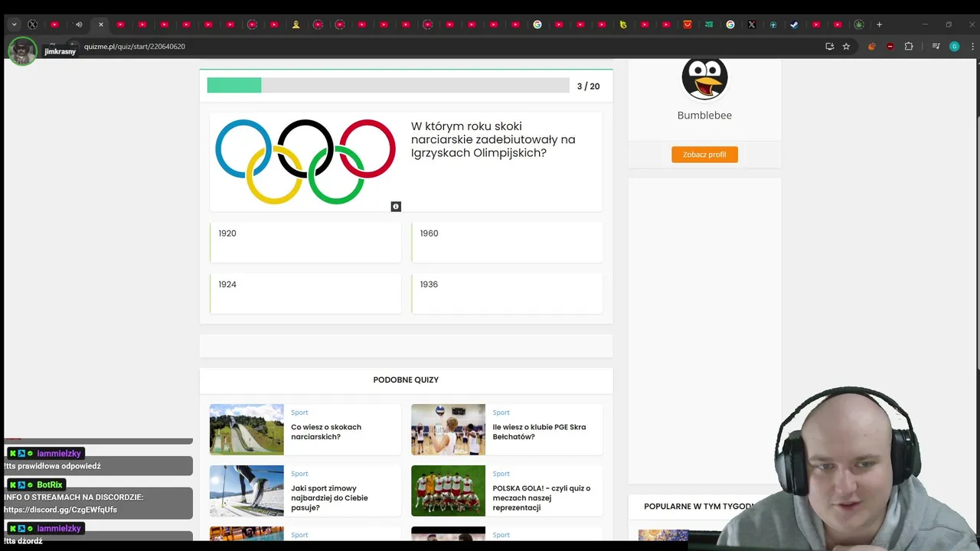Click the 'PODOBNE QUIZY' heading

[406, 380]
